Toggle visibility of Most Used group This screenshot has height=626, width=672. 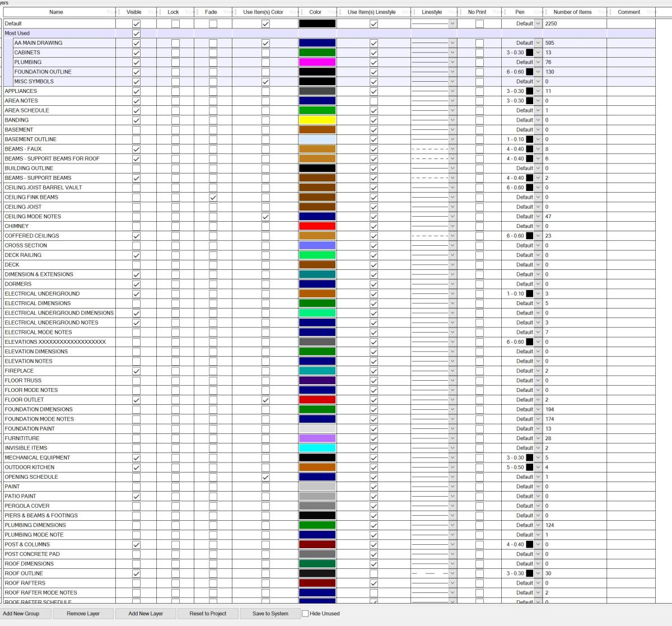[x=136, y=33]
